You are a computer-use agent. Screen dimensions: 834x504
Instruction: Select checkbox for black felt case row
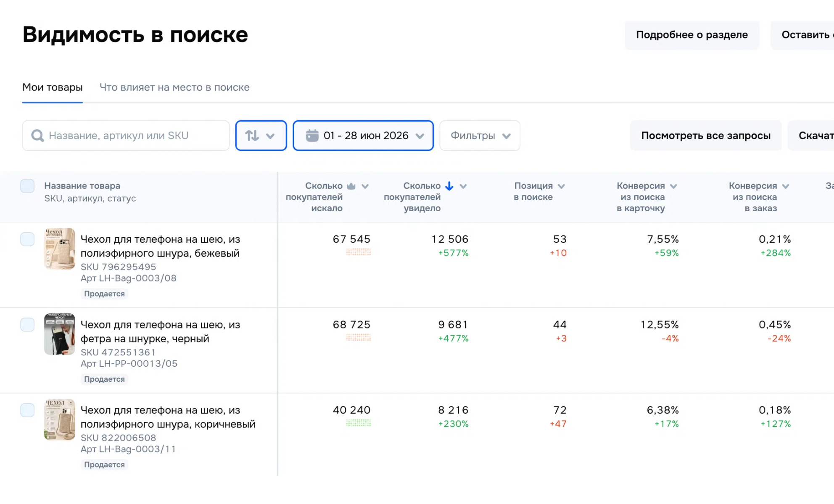click(27, 325)
